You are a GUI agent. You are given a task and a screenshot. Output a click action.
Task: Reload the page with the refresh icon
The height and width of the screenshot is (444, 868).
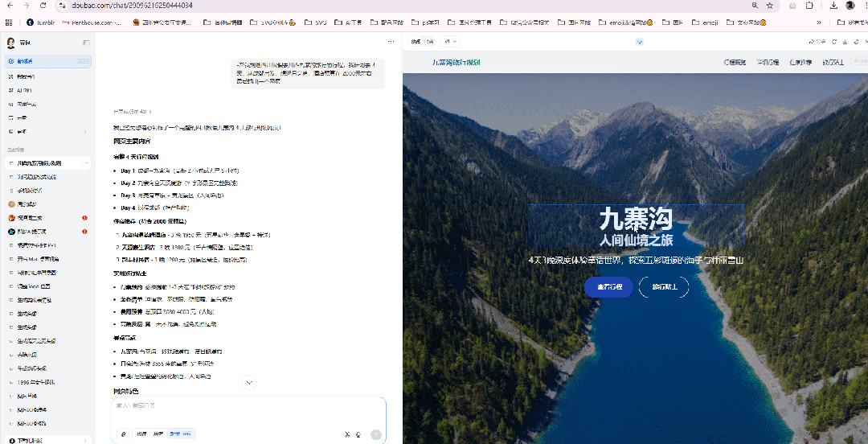click(43, 6)
